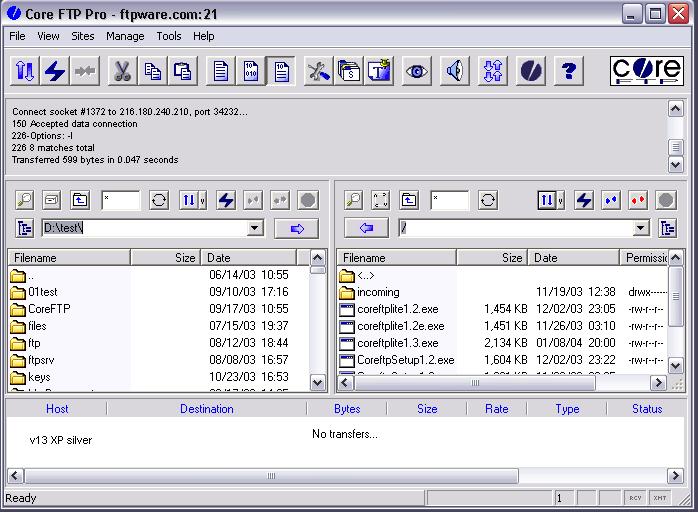Click the Disconnect icon in the main toolbar

point(85,71)
